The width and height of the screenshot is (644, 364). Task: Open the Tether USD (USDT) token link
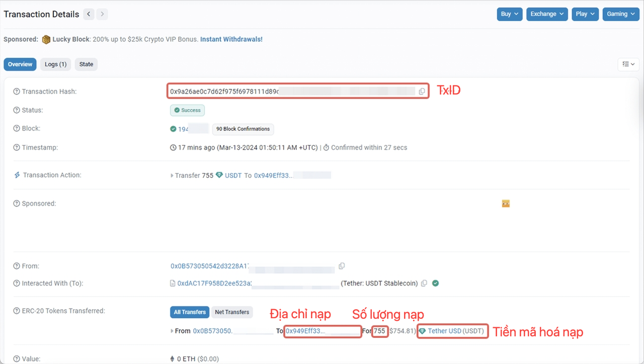456,331
